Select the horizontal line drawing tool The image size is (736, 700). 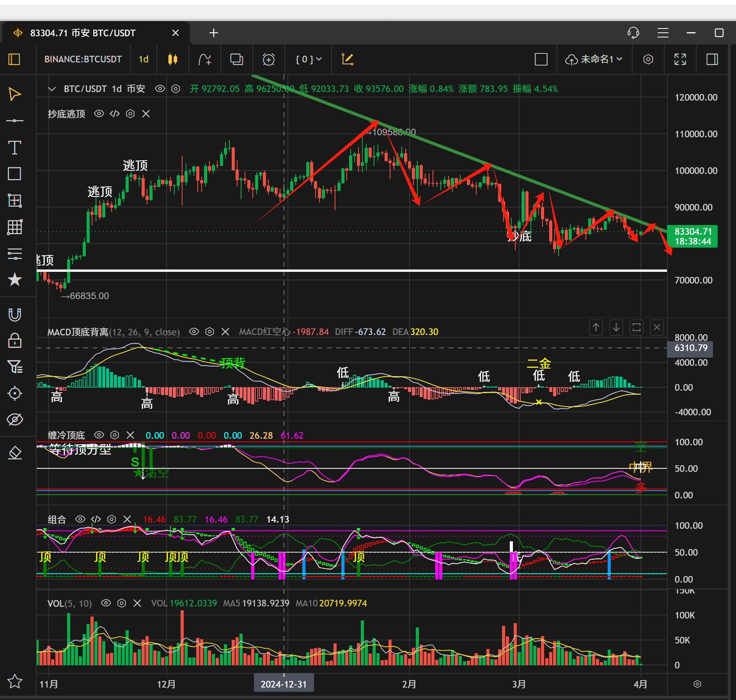[15, 121]
